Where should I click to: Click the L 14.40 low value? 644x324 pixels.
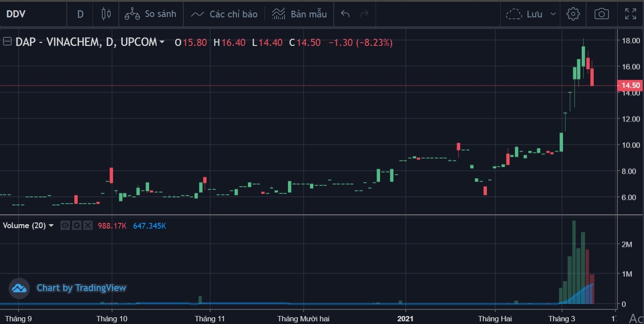pyautogui.click(x=267, y=42)
